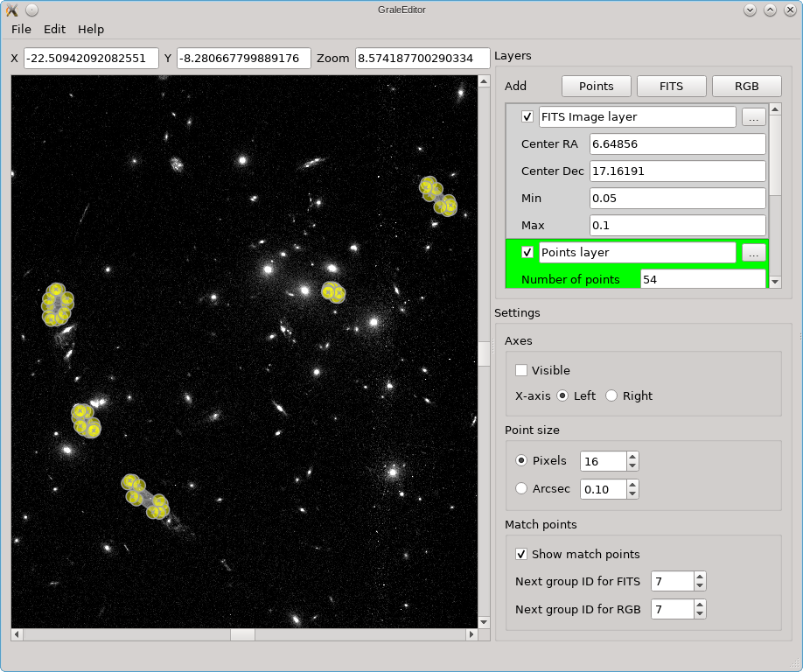Click the Pixels size spin box field

[x=604, y=461]
